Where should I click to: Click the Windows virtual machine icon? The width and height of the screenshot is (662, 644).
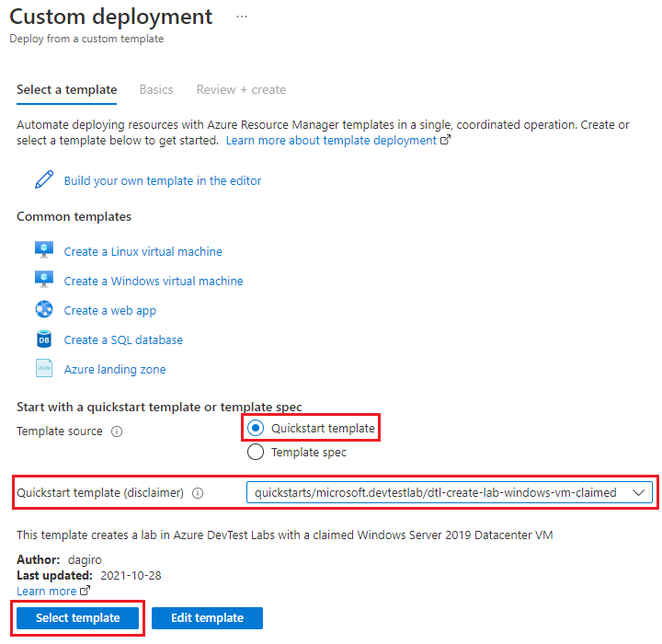point(44,280)
